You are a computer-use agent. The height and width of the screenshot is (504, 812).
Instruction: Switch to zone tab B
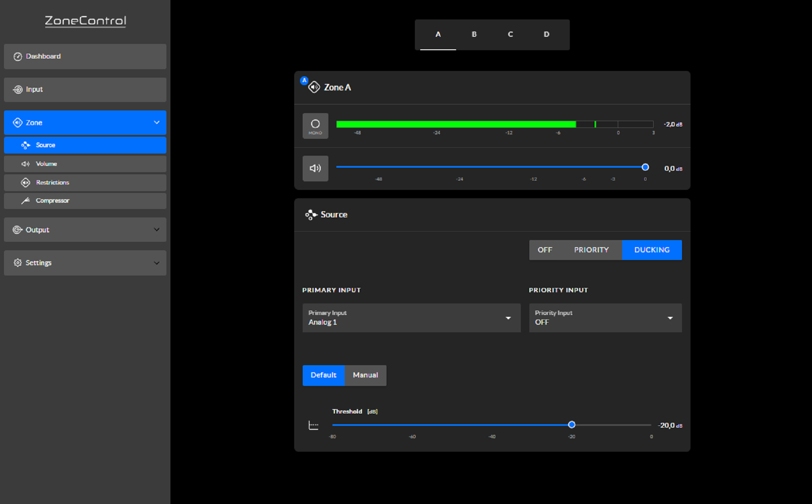[474, 34]
